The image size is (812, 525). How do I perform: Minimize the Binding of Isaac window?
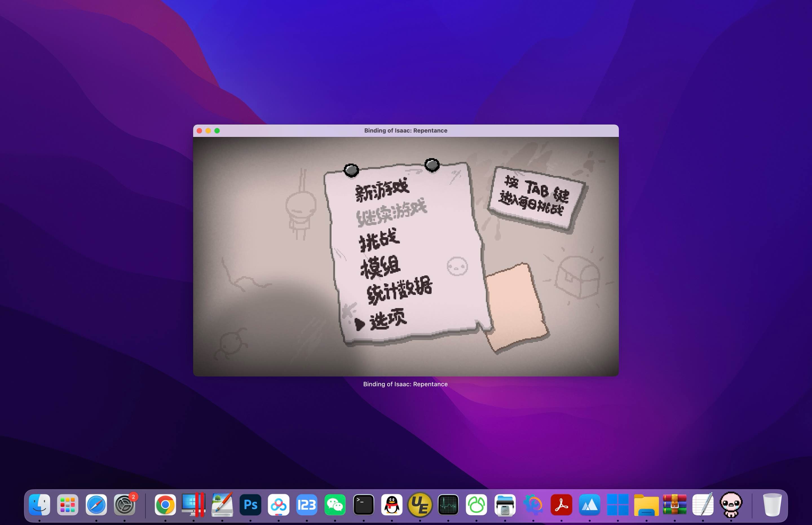point(208,131)
